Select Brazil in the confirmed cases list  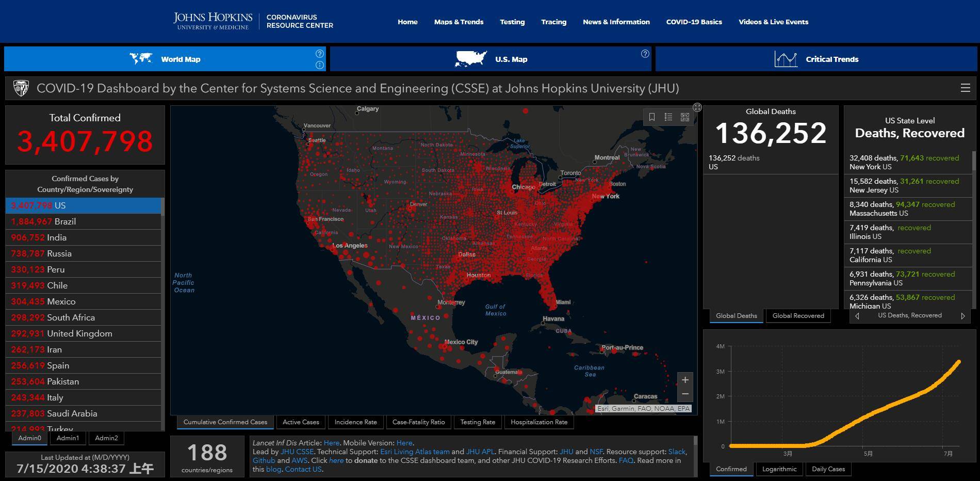(65, 221)
